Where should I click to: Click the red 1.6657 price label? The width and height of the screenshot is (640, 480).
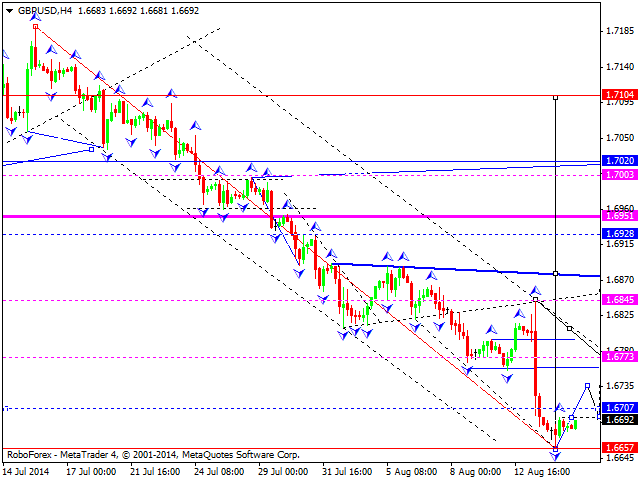click(620, 447)
